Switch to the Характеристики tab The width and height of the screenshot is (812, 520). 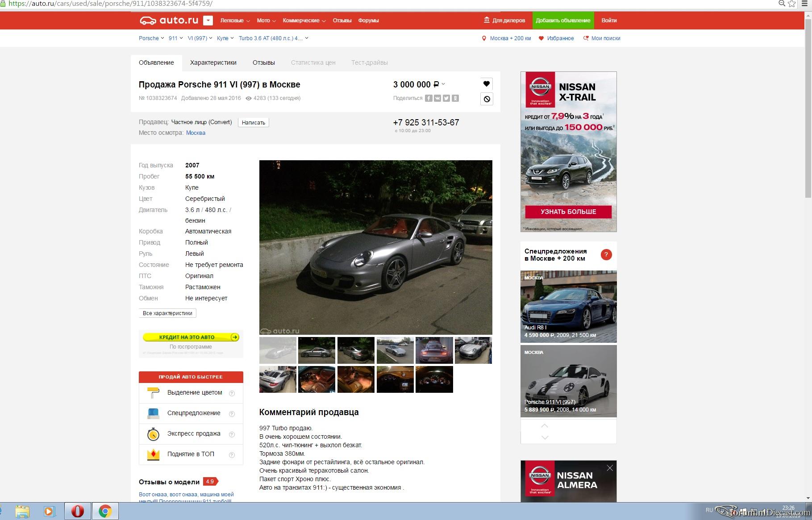213,62
